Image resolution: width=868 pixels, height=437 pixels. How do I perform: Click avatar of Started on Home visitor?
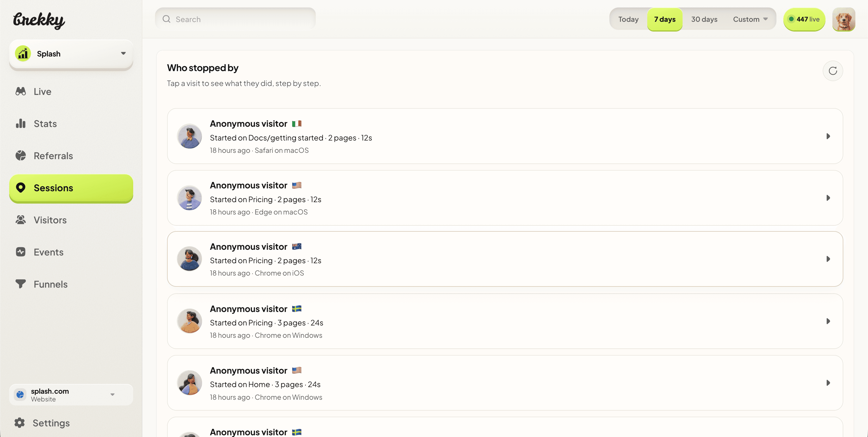point(189,383)
